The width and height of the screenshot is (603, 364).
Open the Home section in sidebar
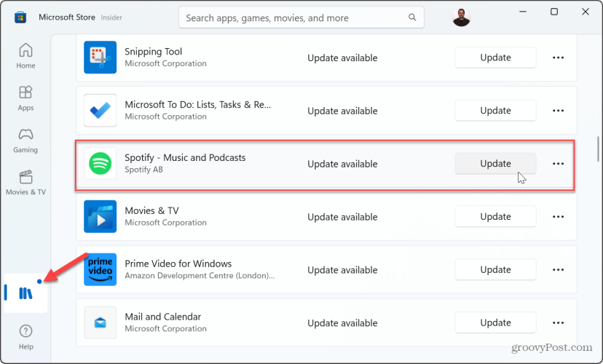click(x=25, y=56)
